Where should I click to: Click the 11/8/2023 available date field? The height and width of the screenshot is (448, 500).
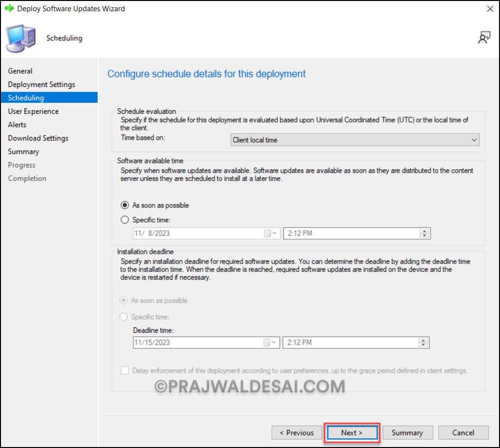(x=207, y=233)
